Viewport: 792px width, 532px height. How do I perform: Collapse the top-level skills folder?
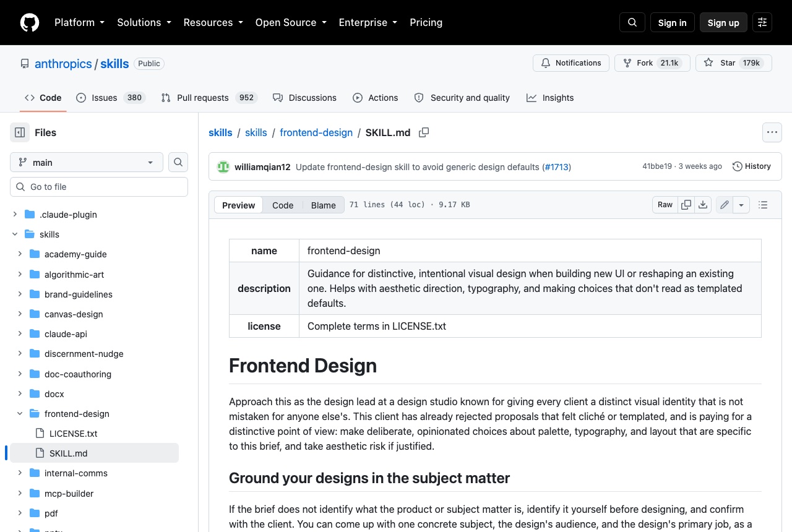tap(15, 234)
